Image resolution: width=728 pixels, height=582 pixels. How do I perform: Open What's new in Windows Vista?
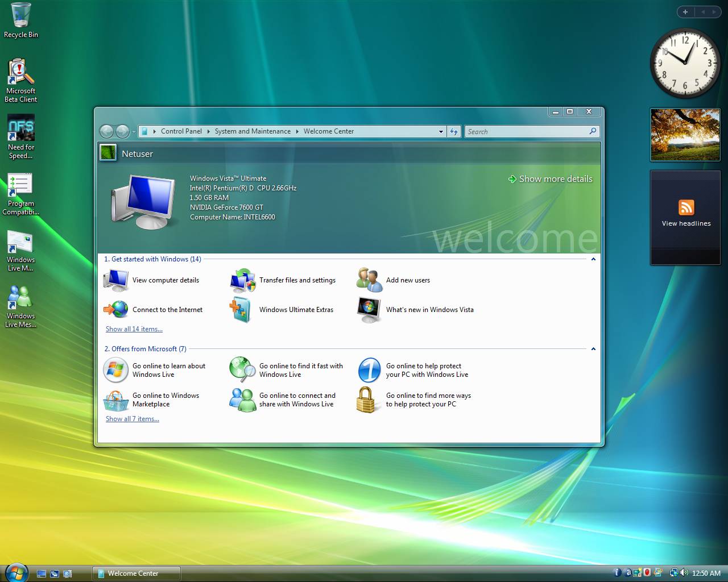[x=415, y=310]
